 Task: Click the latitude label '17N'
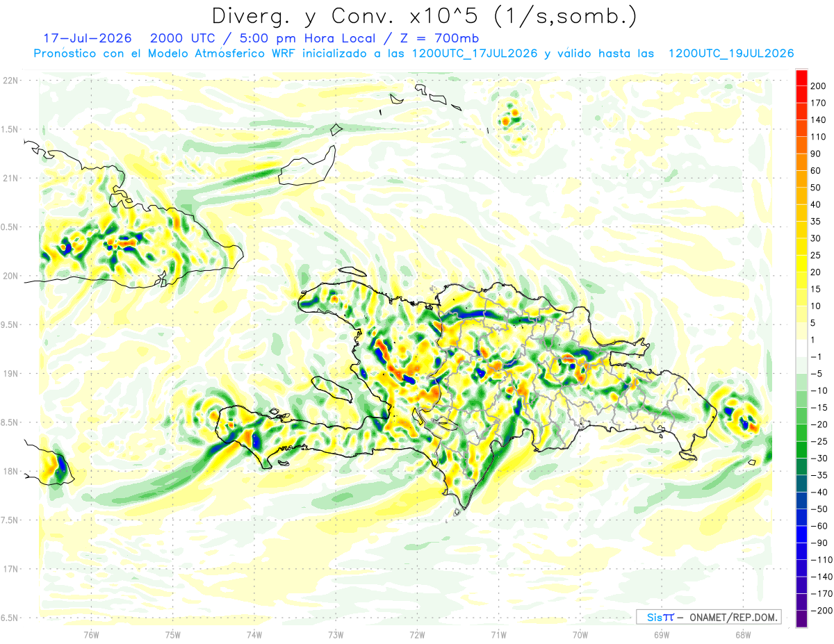(10, 570)
